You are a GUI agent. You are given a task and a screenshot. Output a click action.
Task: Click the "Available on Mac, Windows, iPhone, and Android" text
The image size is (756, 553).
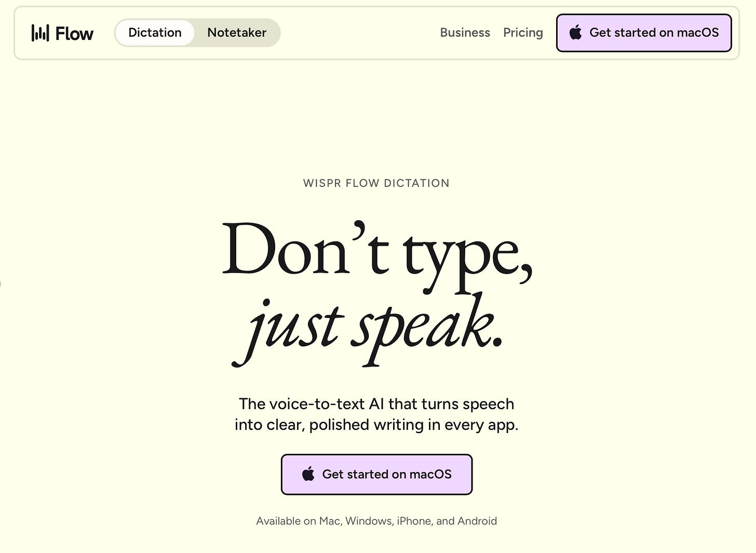tap(376, 521)
